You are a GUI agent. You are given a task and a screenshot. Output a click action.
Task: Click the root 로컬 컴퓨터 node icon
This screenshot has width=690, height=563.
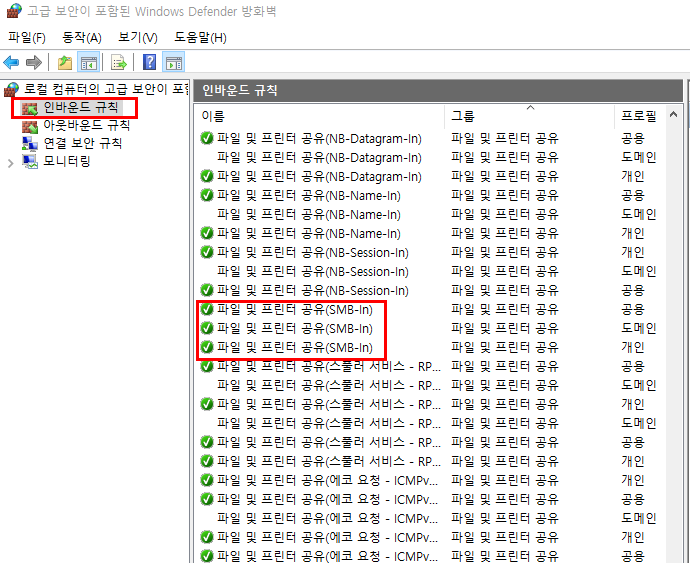(11, 90)
